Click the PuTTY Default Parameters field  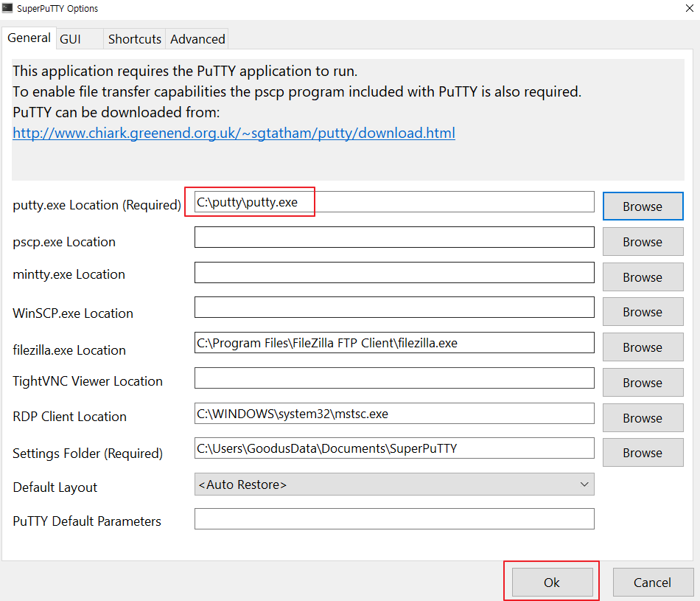[394, 519]
